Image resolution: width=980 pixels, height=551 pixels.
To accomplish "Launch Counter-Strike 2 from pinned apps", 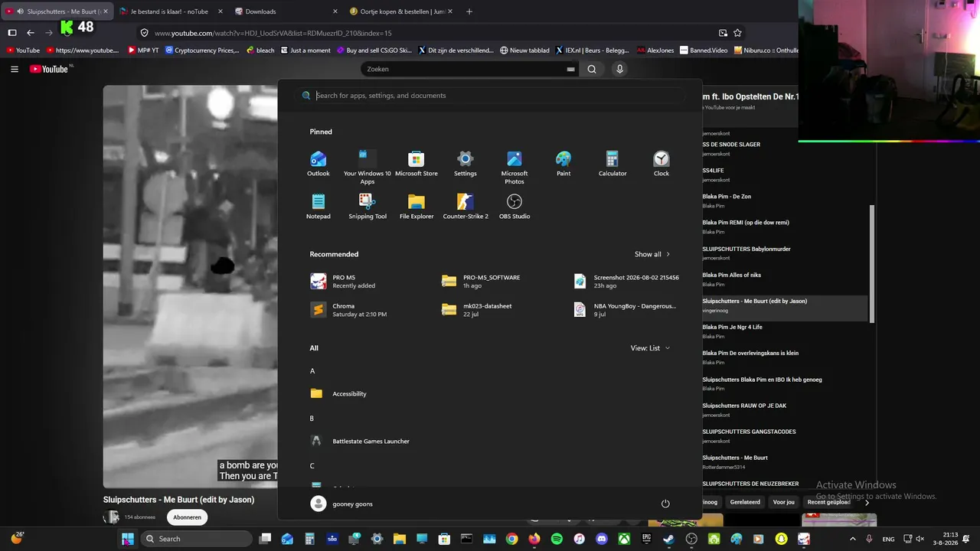I will coord(465,207).
